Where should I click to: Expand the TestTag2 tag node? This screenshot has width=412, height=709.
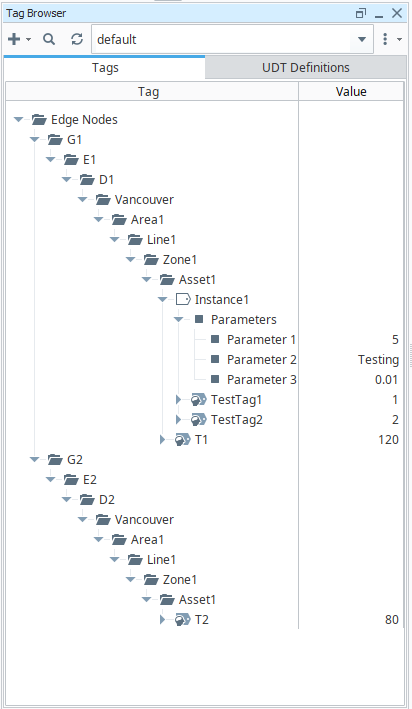pyautogui.click(x=178, y=419)
